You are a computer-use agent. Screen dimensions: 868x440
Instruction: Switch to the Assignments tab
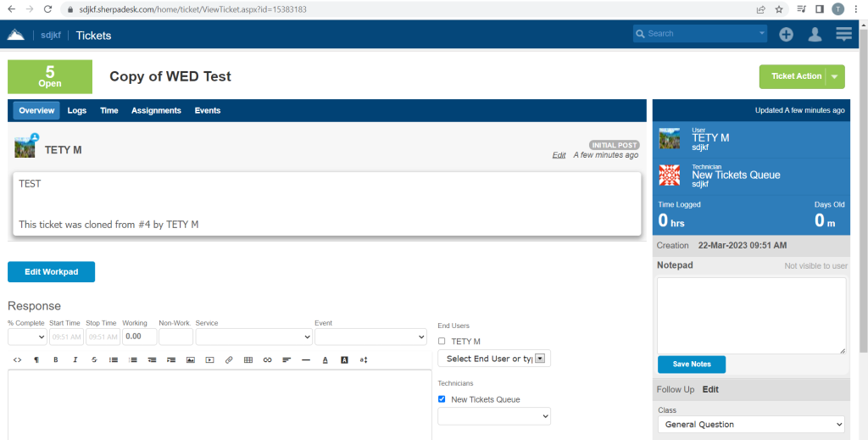point(156,111)
